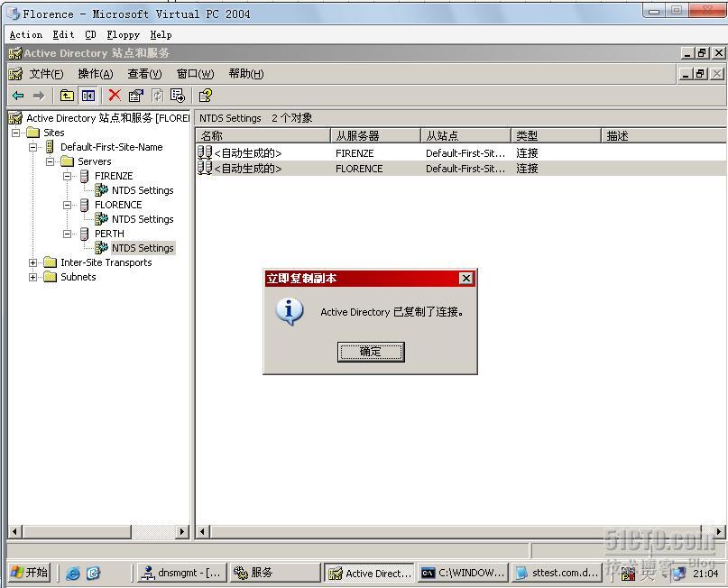Screen dimensions: 728x588
Task: Select Inter-Site Transports tree item
Action: tap(106, 262)
